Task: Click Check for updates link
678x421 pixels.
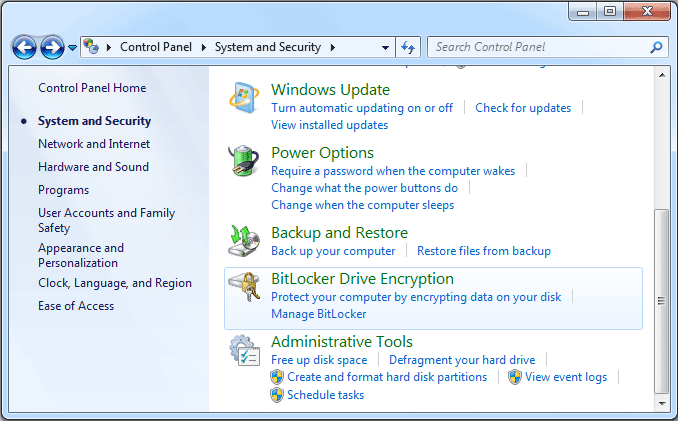Action: (x=523, y=108)
